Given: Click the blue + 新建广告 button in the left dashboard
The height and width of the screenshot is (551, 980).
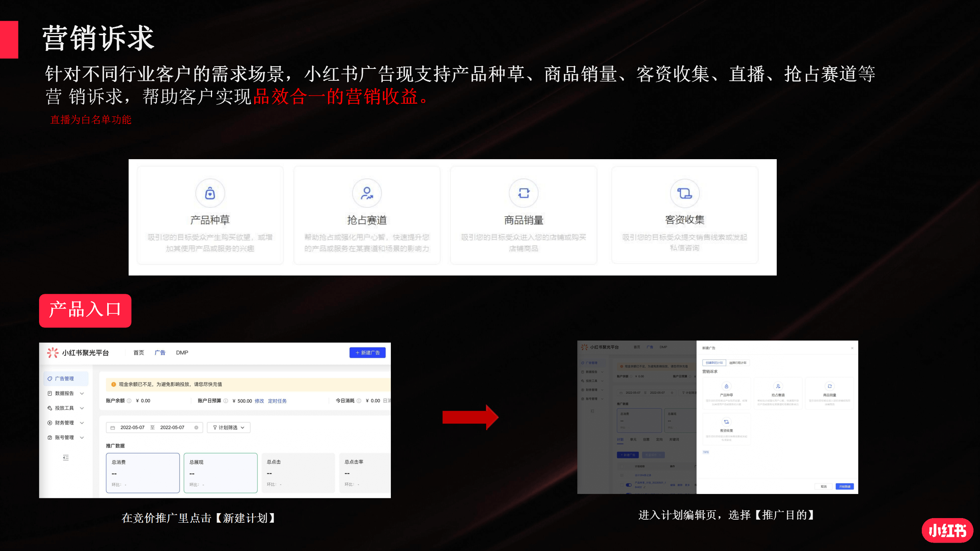Looking at the screenshot, I should click(x=367, y=352).
